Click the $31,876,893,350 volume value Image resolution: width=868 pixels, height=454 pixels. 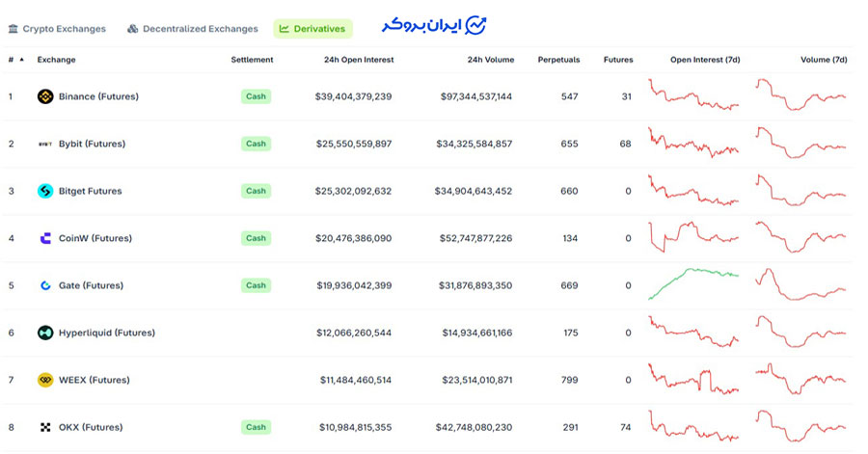point(475,286)
